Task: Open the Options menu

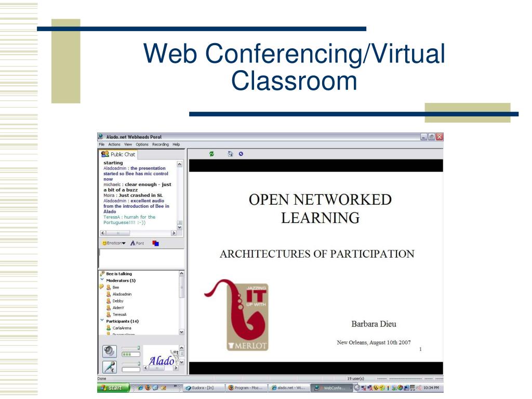Action: click(x=142, y=144)
